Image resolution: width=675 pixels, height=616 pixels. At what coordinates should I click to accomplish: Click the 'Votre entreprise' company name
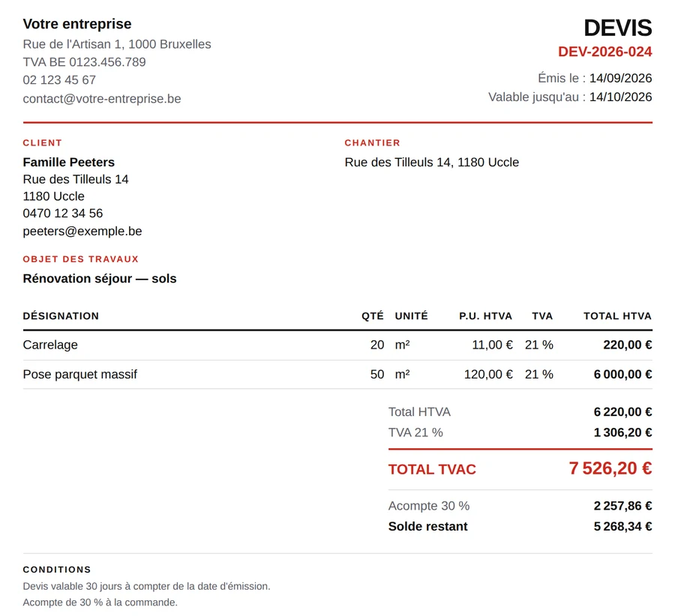pyautogui.click(x=77, y=24)
